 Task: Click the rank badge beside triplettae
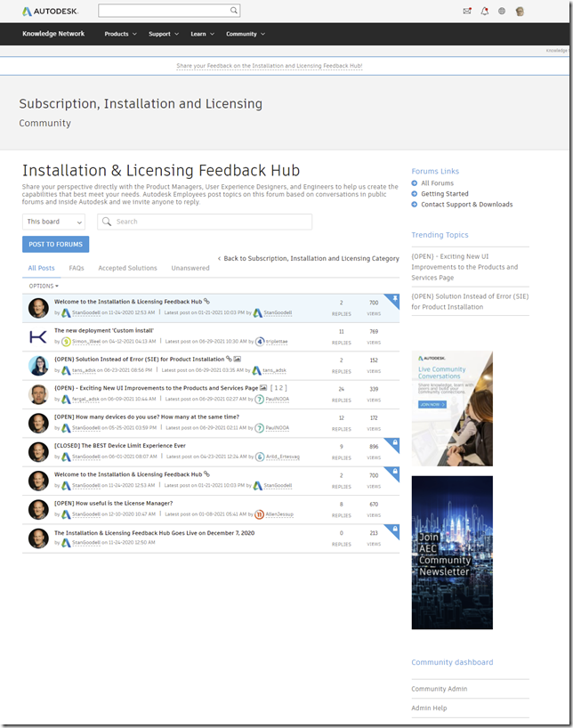click(260, 341)
